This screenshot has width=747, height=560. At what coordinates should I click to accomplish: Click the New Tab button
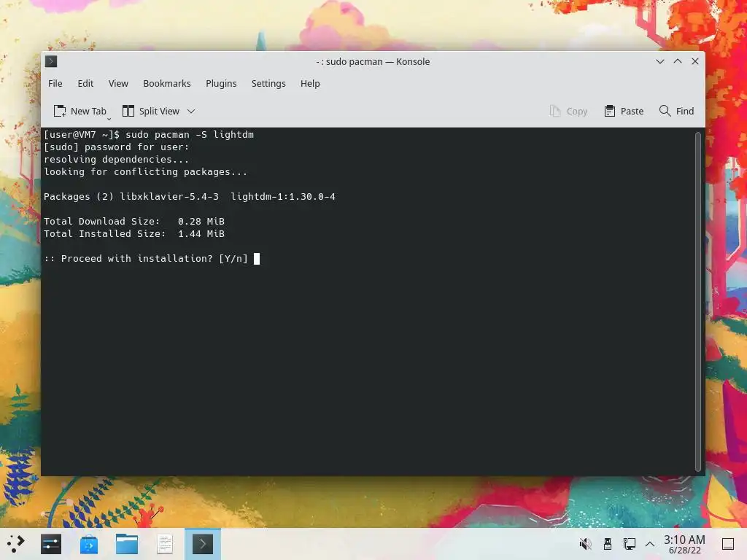click(x=80, y=111)
